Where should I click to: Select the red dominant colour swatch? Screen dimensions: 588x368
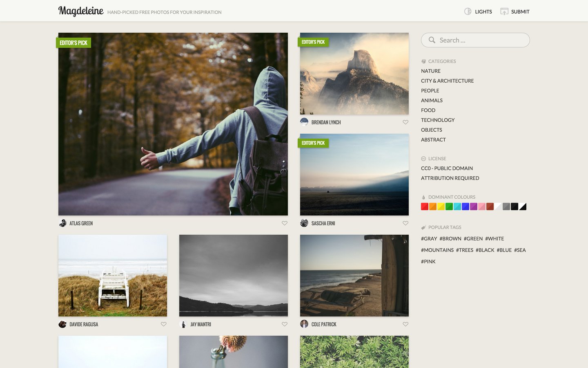[x=425, y=206]
